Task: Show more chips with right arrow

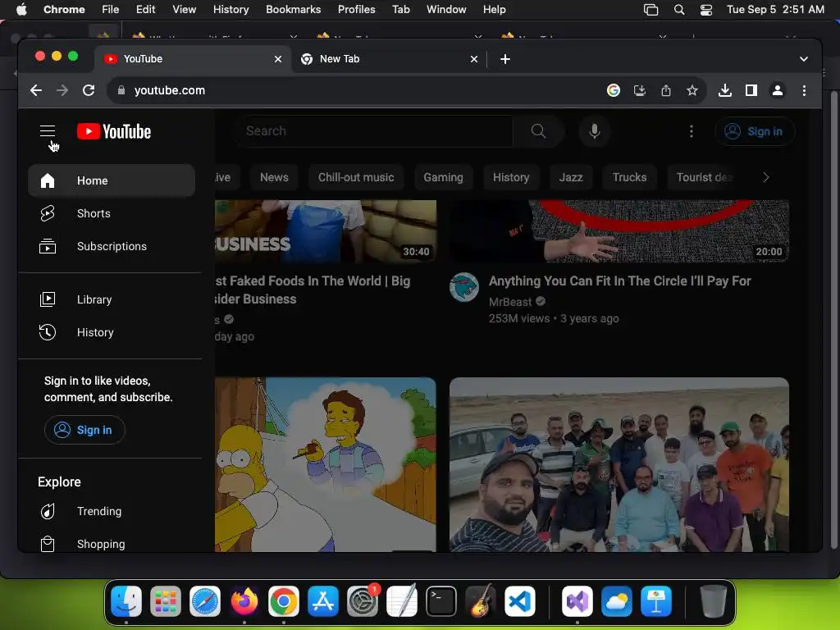Action: click(x=766, y=177)
